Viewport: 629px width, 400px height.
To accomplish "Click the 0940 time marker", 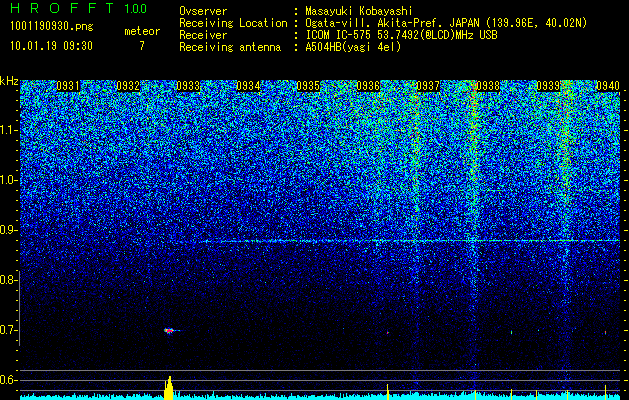I will 608,86.
